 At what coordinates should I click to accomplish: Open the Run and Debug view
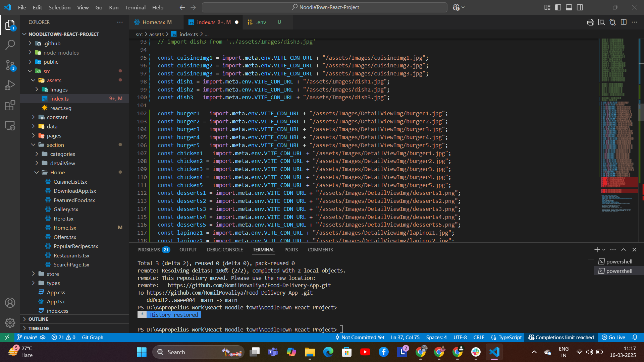click(x=10, y=85)
